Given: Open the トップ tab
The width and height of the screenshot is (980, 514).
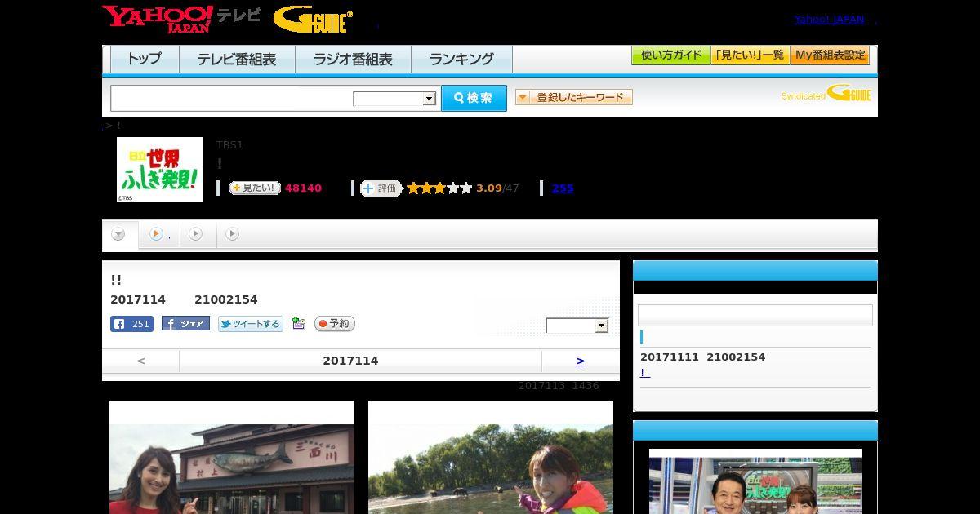Looking at the screenshot, I should [x=145, y=59].
